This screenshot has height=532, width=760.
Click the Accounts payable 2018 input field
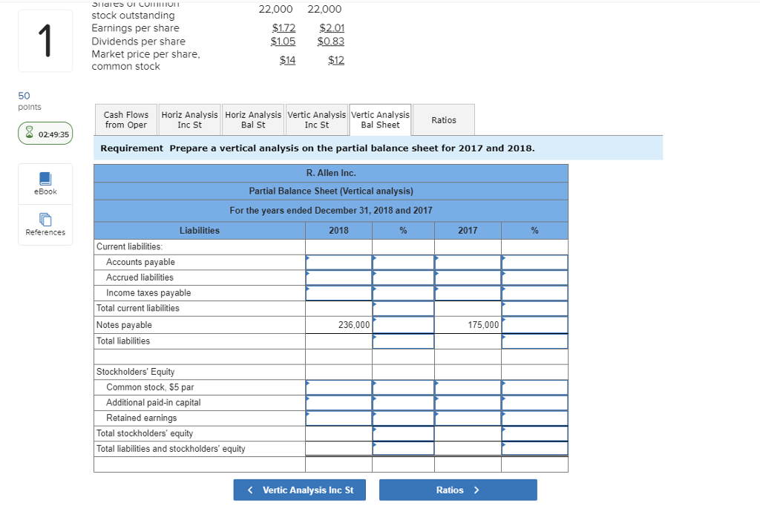[x=338, y=262]
